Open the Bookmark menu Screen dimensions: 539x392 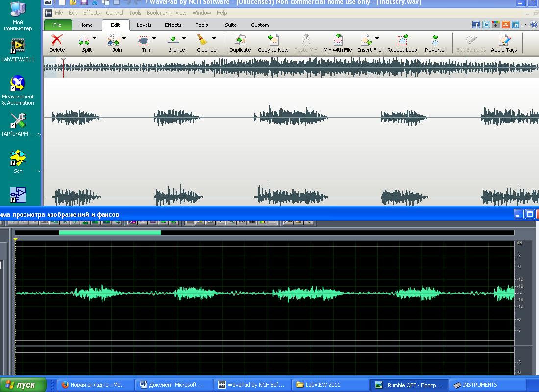tap(159, 13)
